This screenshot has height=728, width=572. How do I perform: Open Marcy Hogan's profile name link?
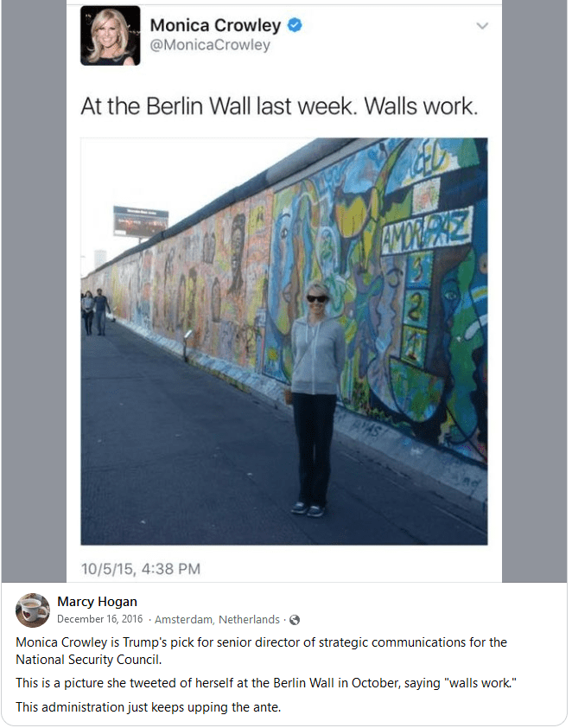(x=97, y=602)
